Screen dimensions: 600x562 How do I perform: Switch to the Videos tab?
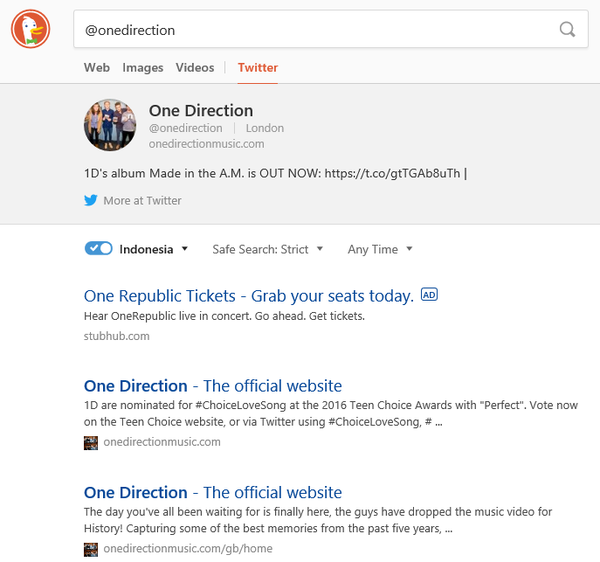pos(195,68)
